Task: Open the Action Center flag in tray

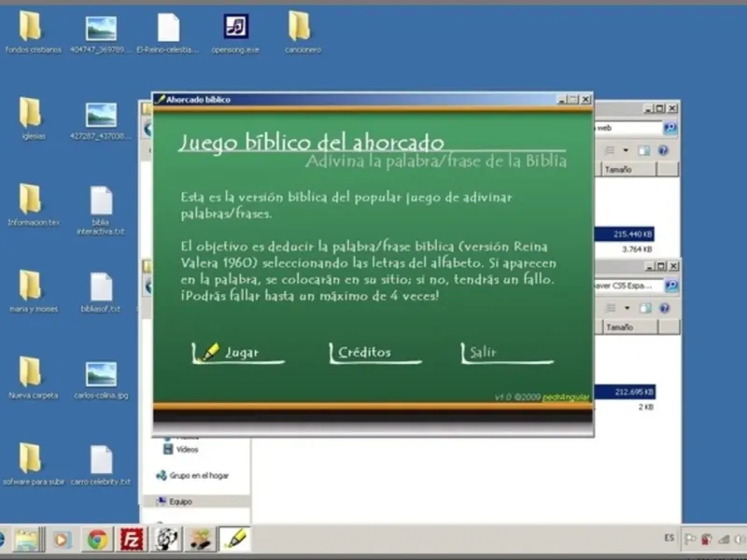Action: (689, 539)
